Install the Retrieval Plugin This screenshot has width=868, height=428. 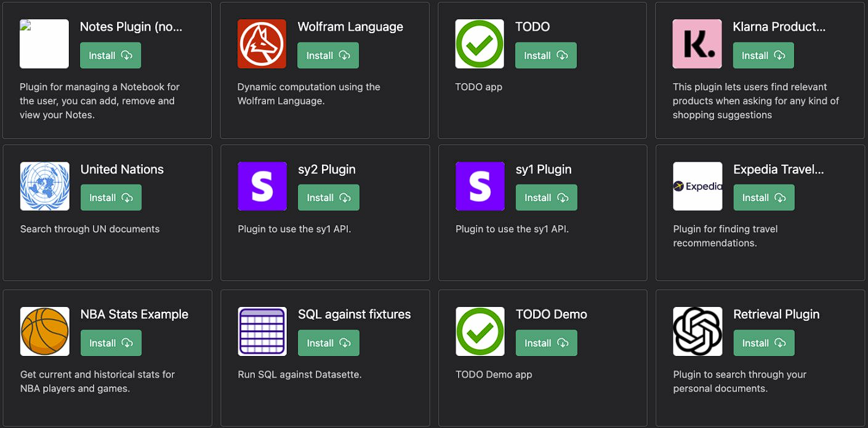click(x=764, y=343)
